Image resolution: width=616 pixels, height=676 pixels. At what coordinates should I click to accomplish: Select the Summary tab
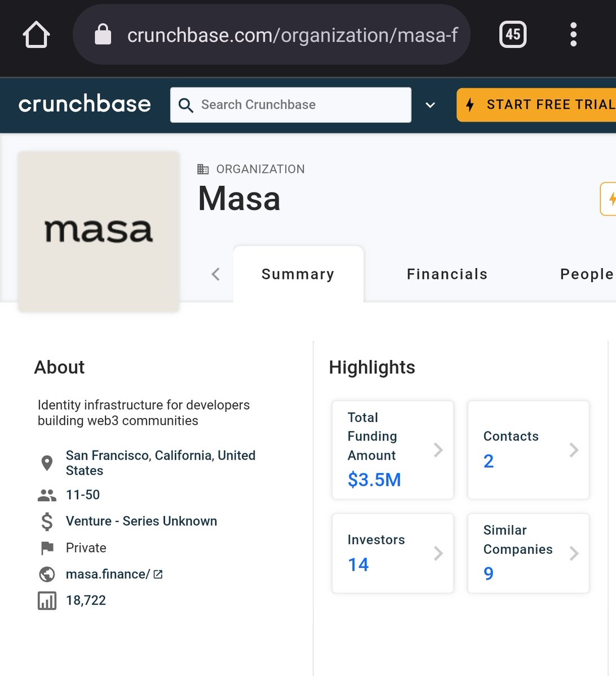tap(298, 274)
